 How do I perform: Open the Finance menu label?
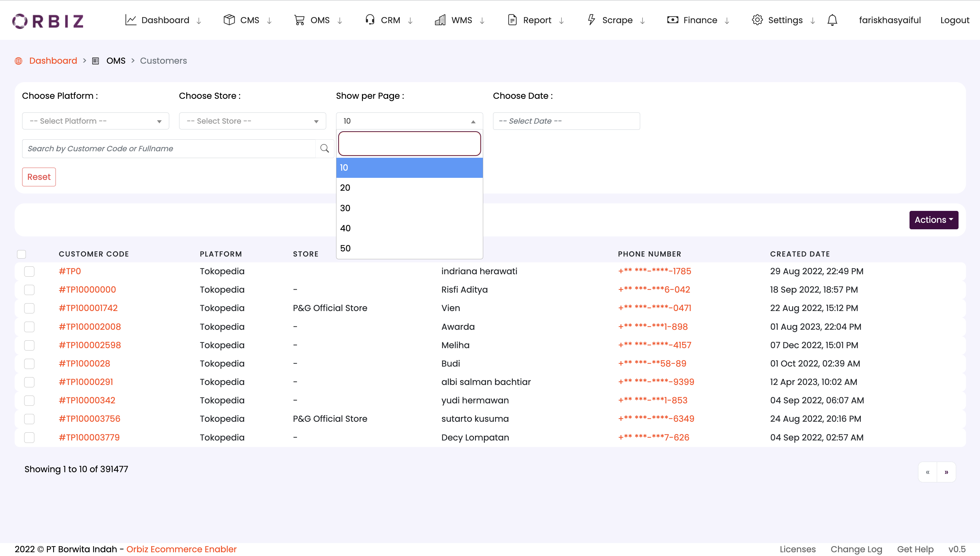click(x=700, y=20)
